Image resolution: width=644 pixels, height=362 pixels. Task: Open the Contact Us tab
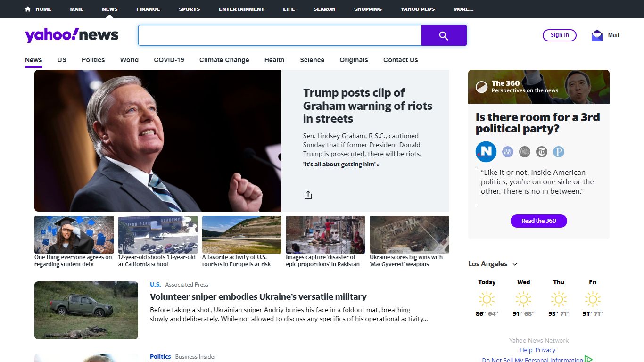(401, 60)
